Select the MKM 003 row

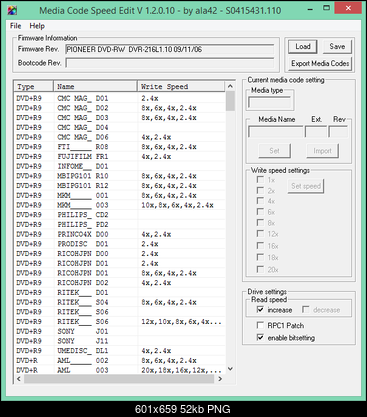click(120, 205)
